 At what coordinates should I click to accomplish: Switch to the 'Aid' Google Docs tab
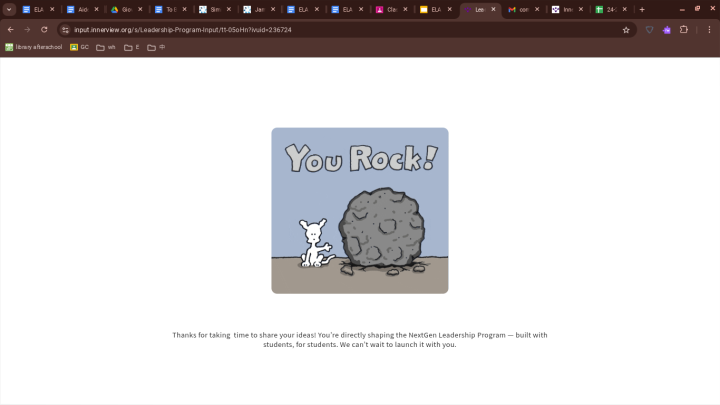click(x=77, y=9)
